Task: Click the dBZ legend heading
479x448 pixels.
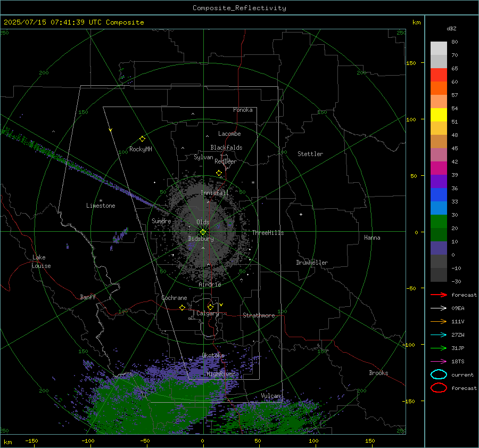Action: tap(451, 28)
